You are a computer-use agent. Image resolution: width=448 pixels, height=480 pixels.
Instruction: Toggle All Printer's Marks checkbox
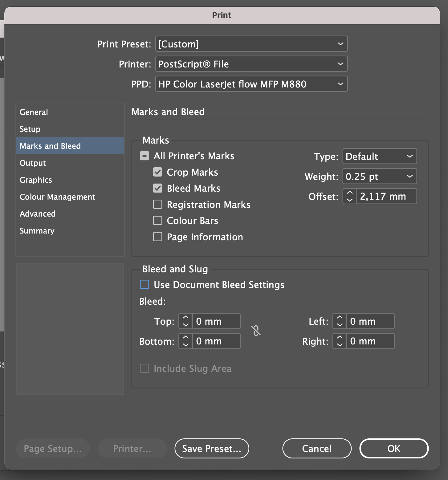point(145,156)
